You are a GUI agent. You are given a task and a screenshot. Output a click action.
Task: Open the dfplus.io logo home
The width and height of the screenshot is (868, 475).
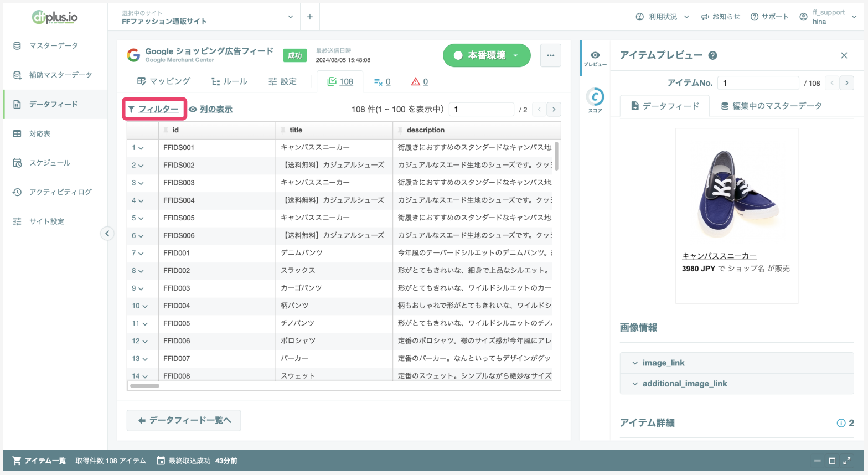pos(55,17)
